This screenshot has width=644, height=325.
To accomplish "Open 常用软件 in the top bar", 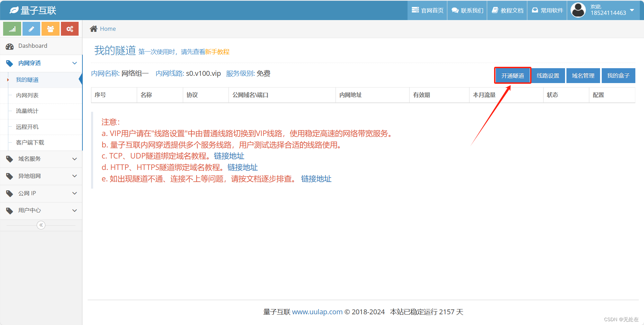I will click(x=547, y=10).
